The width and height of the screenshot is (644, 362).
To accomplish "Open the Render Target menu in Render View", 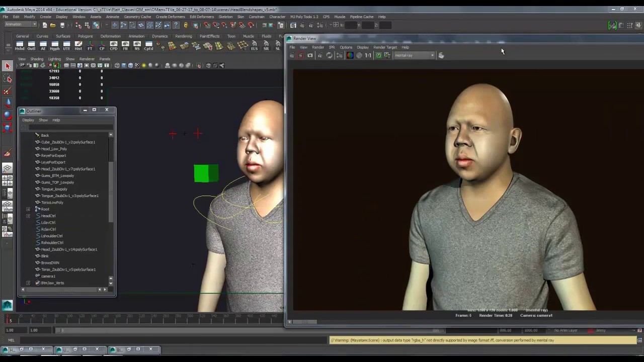I will (x=385, y=47).
